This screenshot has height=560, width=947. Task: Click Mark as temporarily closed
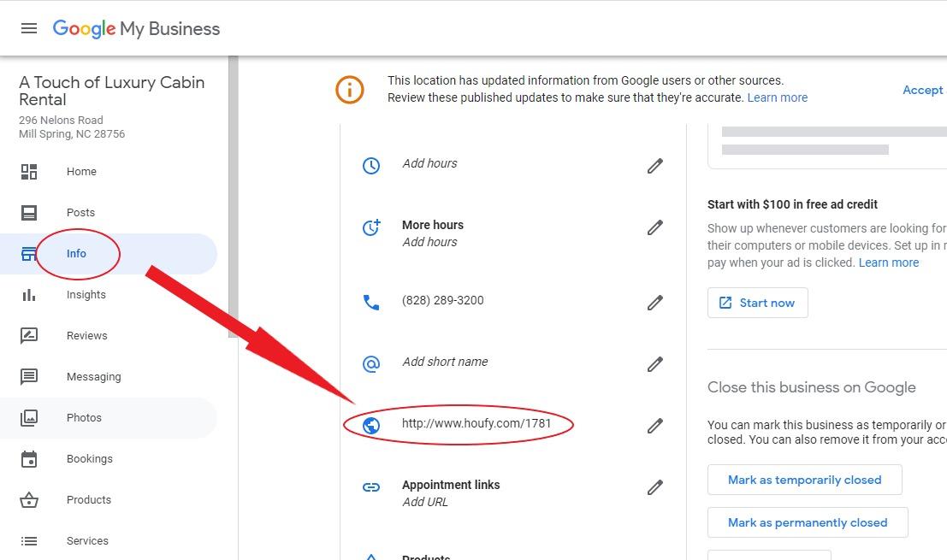[804, 480]
